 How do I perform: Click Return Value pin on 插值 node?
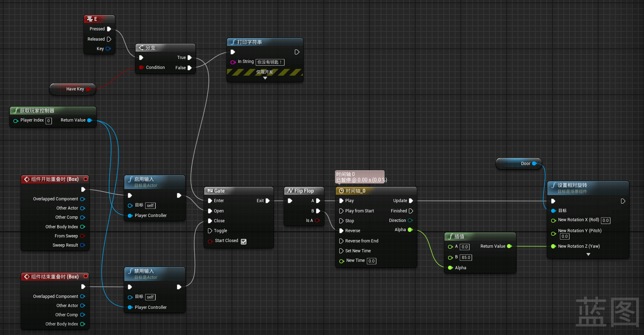[509, 246]
